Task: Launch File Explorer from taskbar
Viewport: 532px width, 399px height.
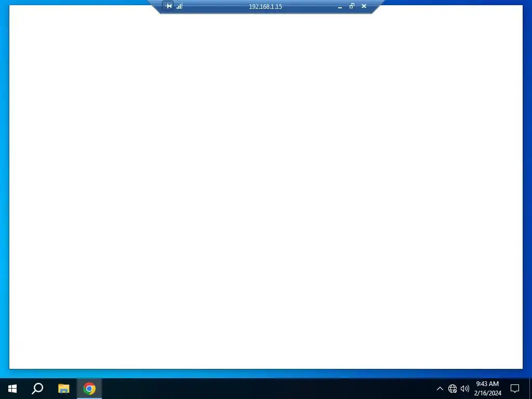Action: pos(63,389)
